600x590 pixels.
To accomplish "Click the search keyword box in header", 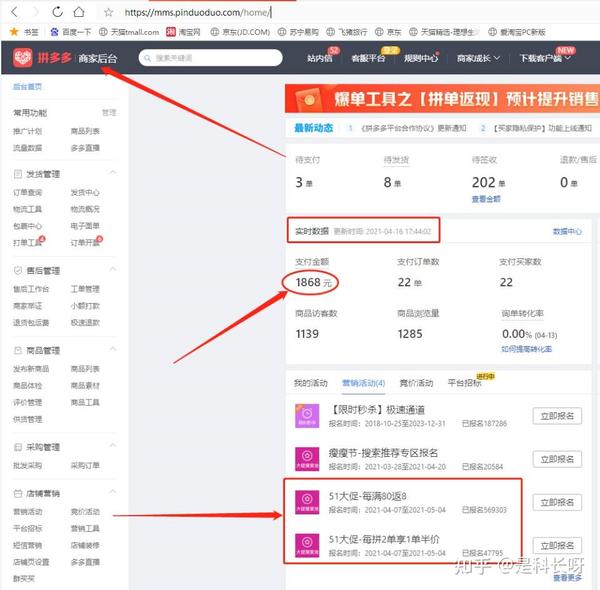I will click(211, 58).
